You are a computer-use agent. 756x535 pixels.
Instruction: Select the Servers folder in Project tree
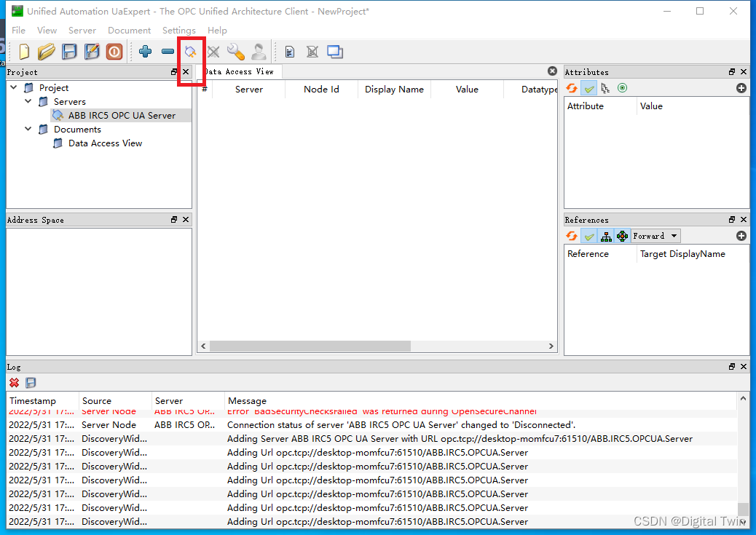(69, 102)
